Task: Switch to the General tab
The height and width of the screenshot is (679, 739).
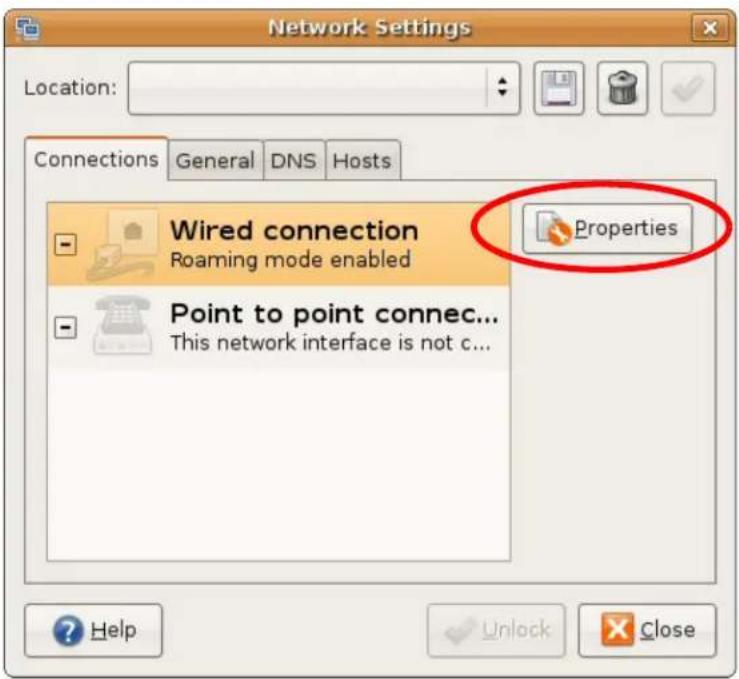Action: point(215,161)
